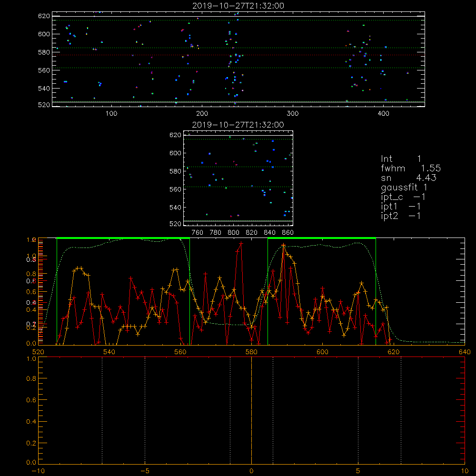Click the orange vertical line at zero
Viewport: 476px width, 476px height.
point(251,410)
